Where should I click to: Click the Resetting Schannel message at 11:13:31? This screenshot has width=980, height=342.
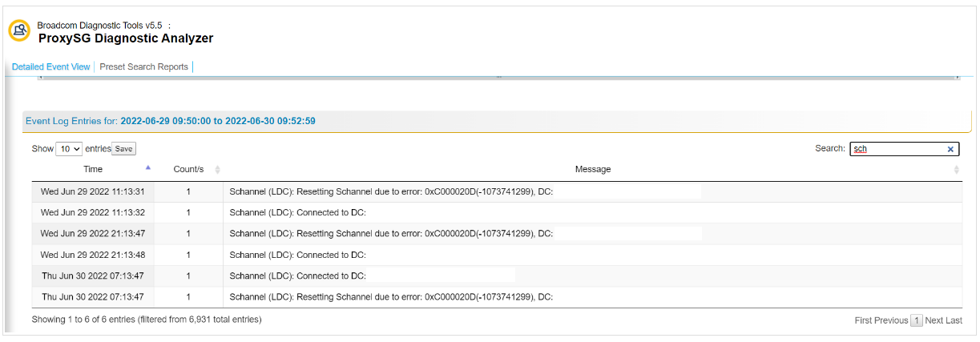pos(391,191)
